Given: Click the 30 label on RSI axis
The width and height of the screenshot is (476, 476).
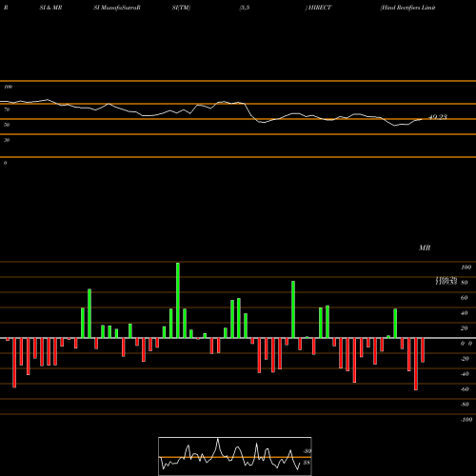Looking at the screenshot, I should pyautogui.click(x=7, y=140).
